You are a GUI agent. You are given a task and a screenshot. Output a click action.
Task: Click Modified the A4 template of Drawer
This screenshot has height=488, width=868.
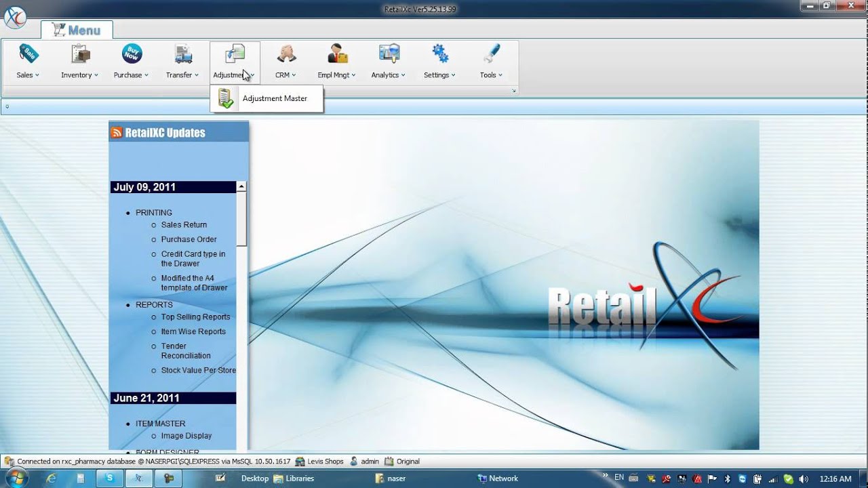195,283
